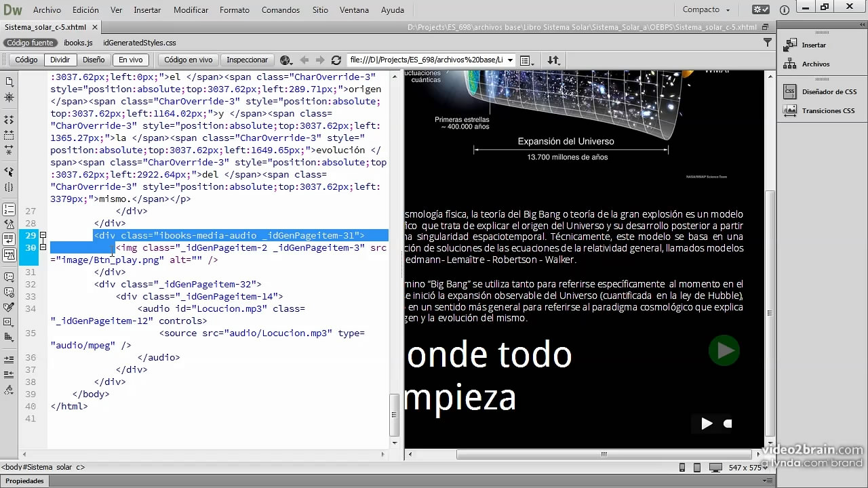Click browser forward arrow in toolbar

[x=320, y=60]
